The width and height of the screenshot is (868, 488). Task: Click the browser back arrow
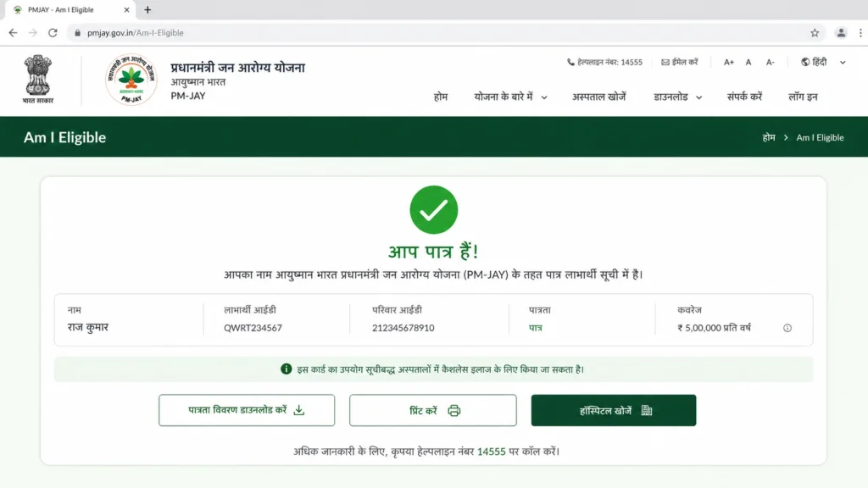pyautogui.click(x=13, y=33)
